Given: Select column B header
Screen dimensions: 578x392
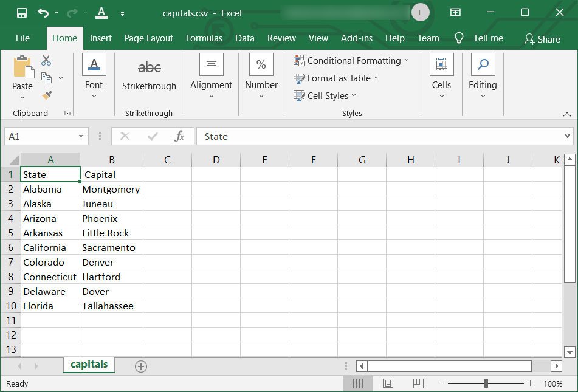Looking at the screenshot, I should (x=112, y=160).
